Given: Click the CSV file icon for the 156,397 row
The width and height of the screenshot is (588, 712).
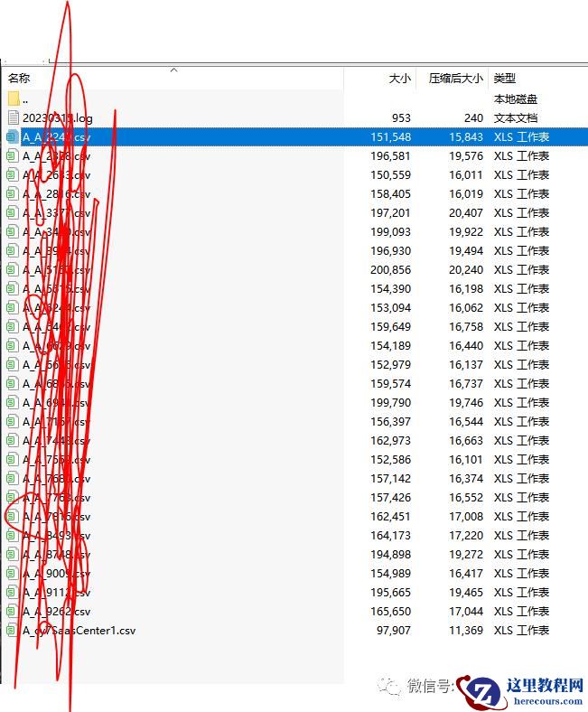Looking at the screenshot, I should click(12, 421).
